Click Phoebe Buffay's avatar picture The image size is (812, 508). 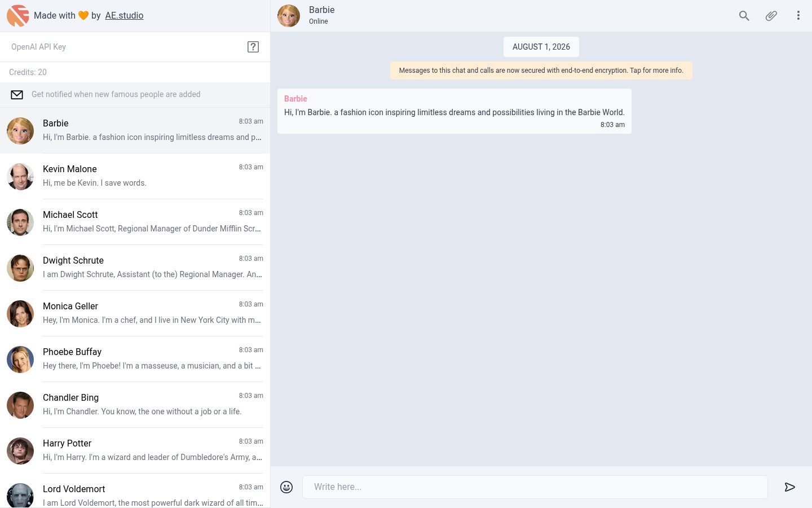click(x=20, y=360)
